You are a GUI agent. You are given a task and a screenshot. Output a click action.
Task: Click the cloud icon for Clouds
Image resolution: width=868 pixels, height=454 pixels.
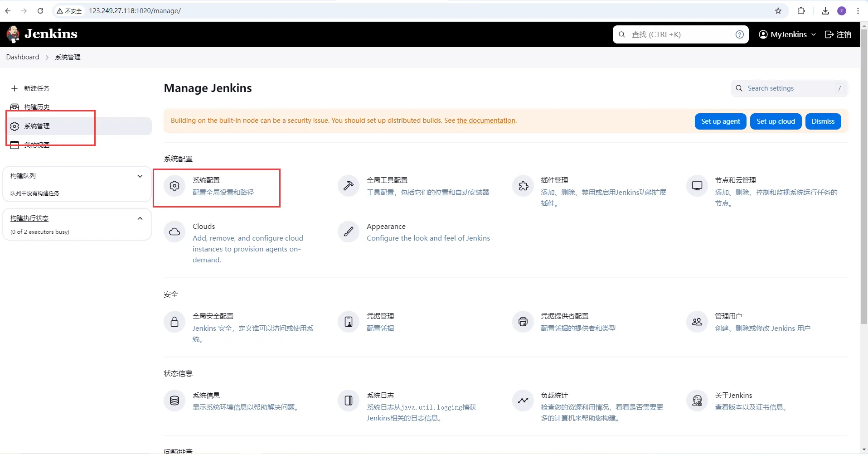pos(175,232)
